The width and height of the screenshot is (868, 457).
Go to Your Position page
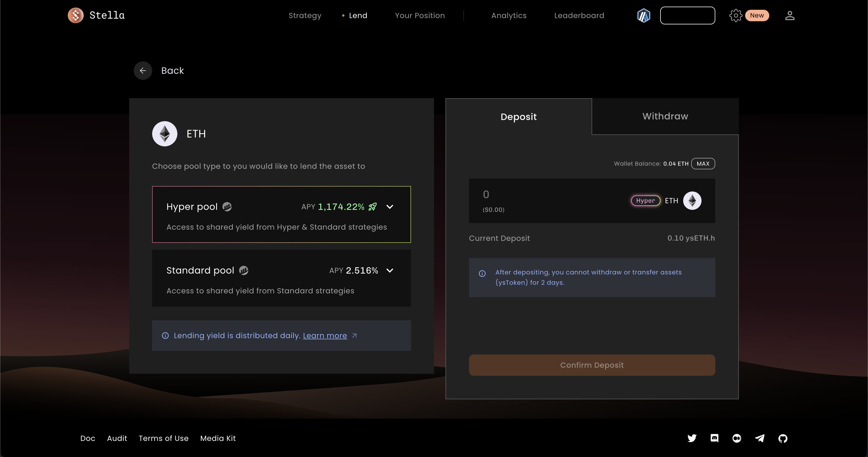(x=420, y=16)
